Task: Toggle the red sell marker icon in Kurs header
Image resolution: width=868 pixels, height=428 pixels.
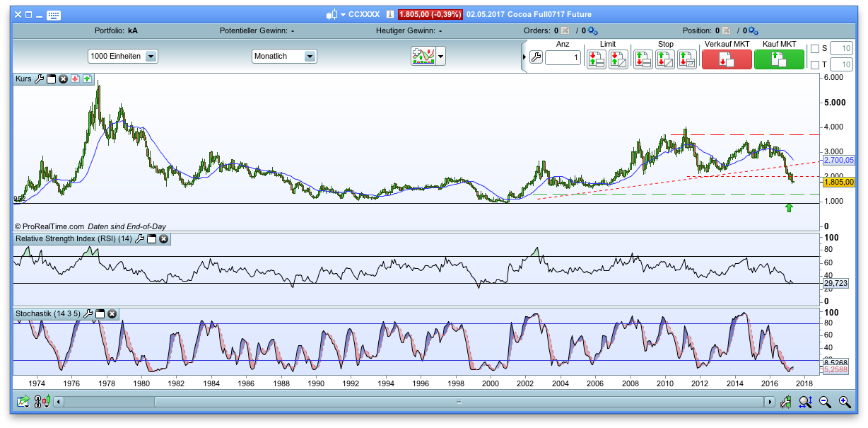Action: (x=75, y=79)
